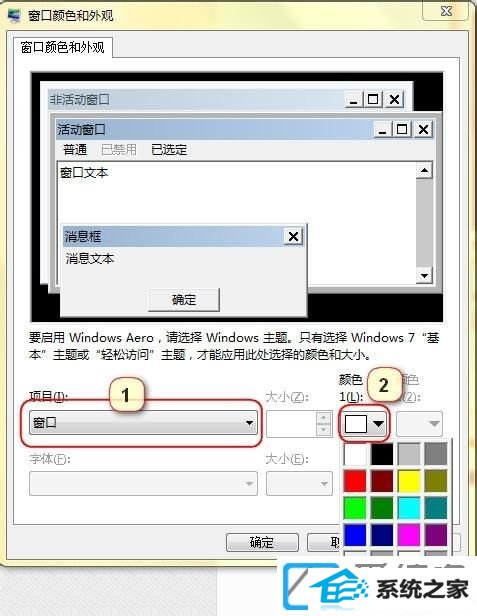Click the active window preview close X
This screenshot has height=616, width=477.
(x=423, y=129)
